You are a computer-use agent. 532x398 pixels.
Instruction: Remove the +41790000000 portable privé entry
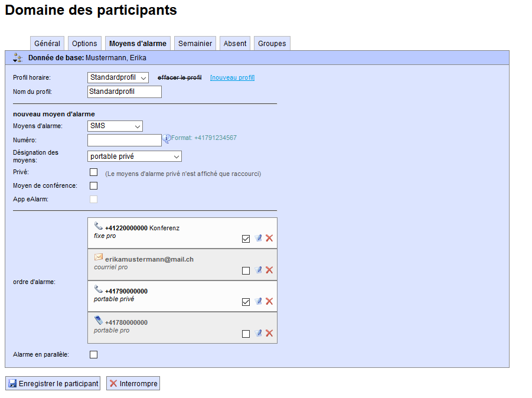[x=269, y=301]
